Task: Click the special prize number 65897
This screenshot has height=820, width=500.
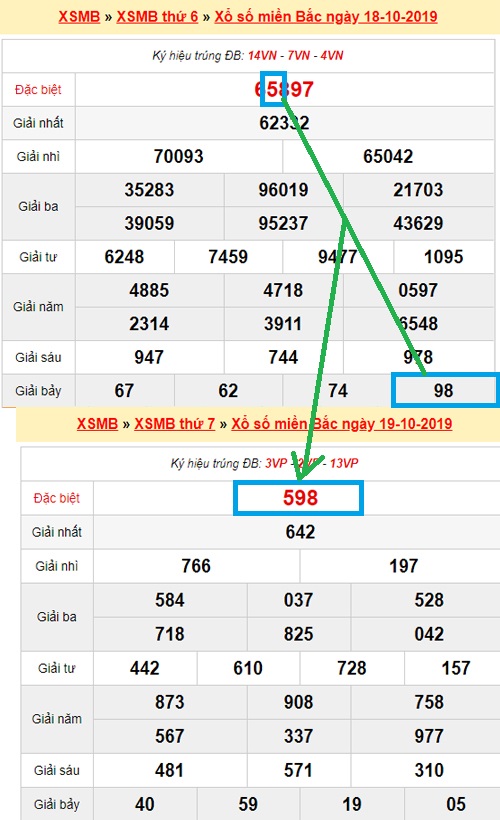Action: click(x=284, y=89)
